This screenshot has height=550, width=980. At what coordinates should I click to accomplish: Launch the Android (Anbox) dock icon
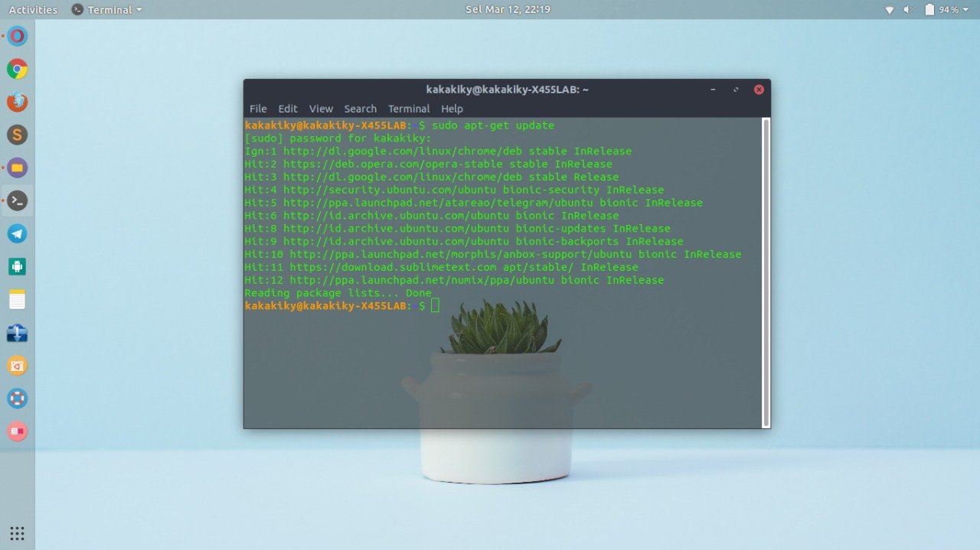coord(18,266)
